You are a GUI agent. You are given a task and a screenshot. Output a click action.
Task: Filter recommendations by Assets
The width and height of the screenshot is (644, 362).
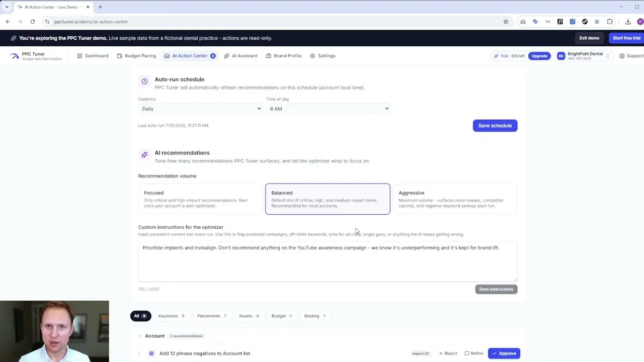249,316
